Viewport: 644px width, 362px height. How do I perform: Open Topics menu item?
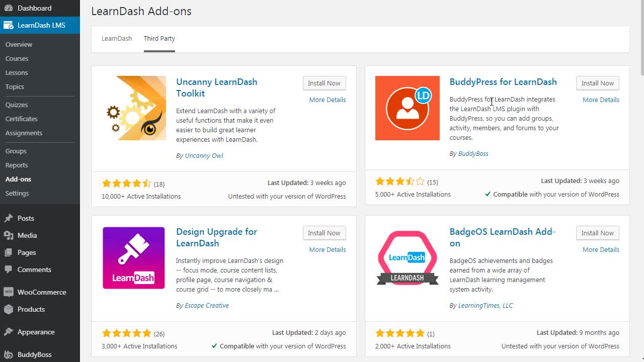[15, 86]
